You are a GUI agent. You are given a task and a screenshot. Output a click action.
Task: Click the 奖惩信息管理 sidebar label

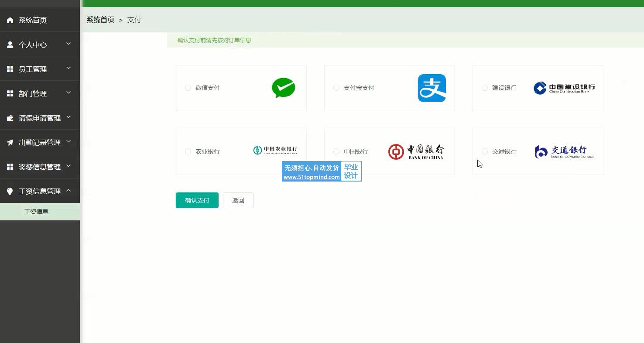point(40,167)
